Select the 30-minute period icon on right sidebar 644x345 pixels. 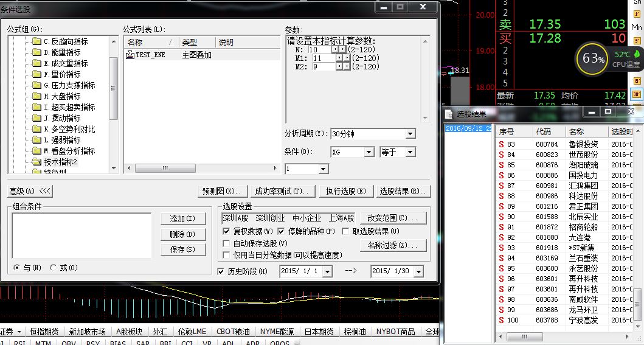coord(637,94)
